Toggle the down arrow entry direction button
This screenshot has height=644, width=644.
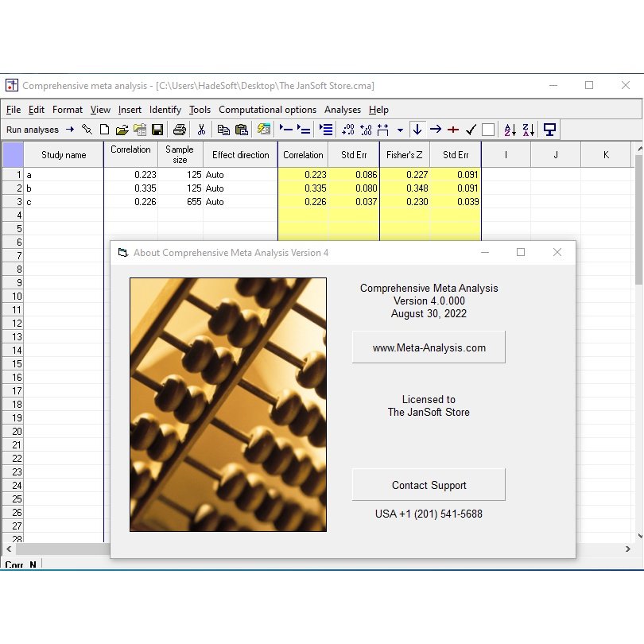click(x=417, y=130)
